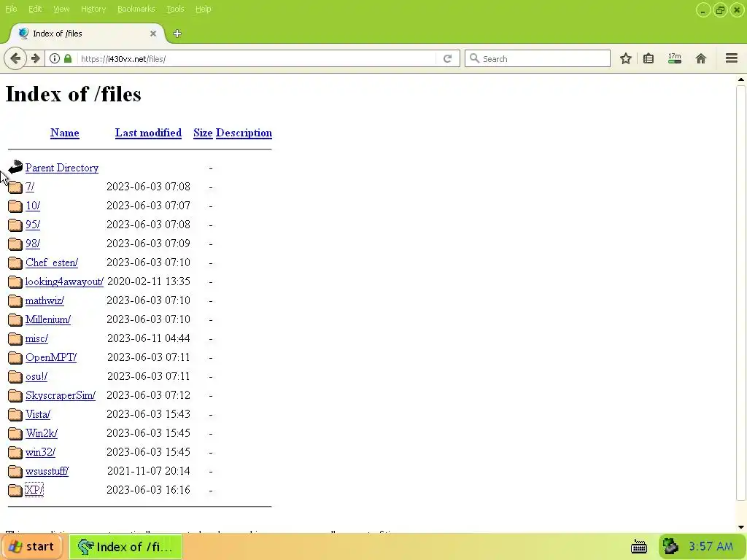Image resolution: width=747 pixels, height=560 pixels.
Task: Click the Search input box
Action: (x=538, y=58)
